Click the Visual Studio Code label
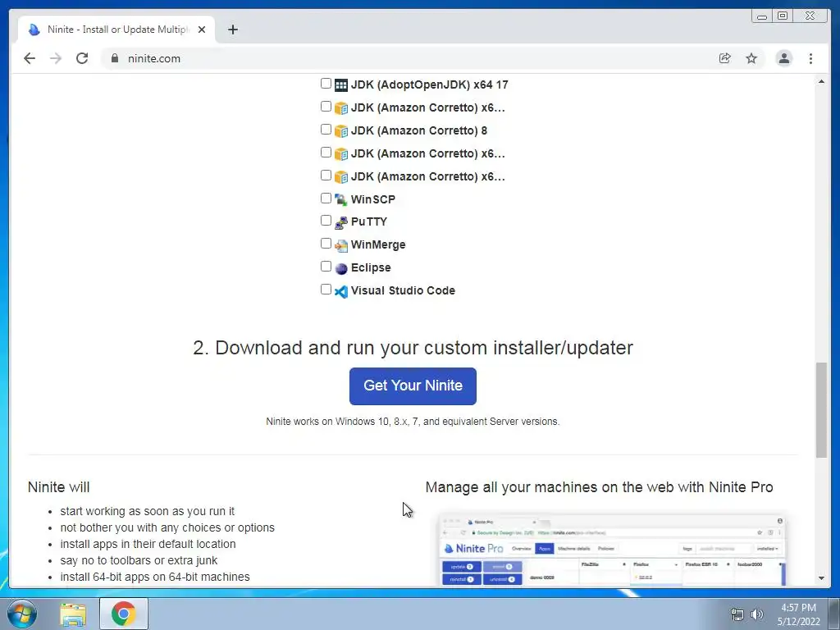Image resolution: width=840 pixels, height=630 pixels. [403, 290]
